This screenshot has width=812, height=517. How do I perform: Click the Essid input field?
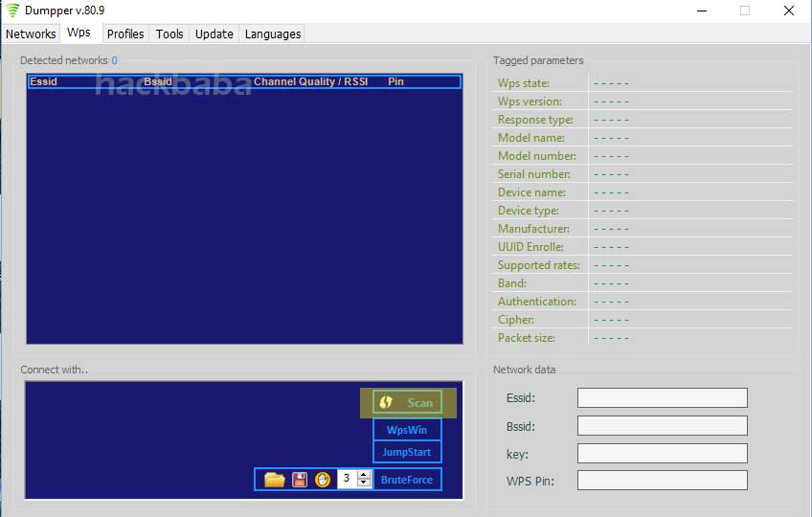coord(663,398)
